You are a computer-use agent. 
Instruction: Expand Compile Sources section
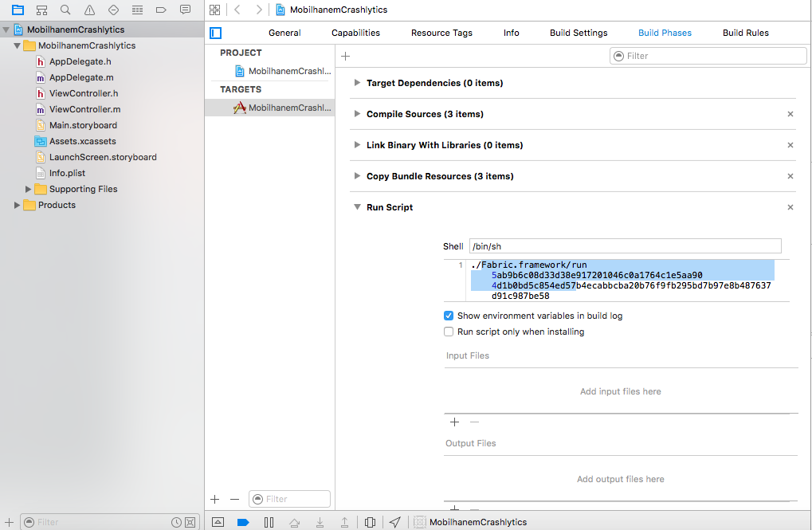357,114
